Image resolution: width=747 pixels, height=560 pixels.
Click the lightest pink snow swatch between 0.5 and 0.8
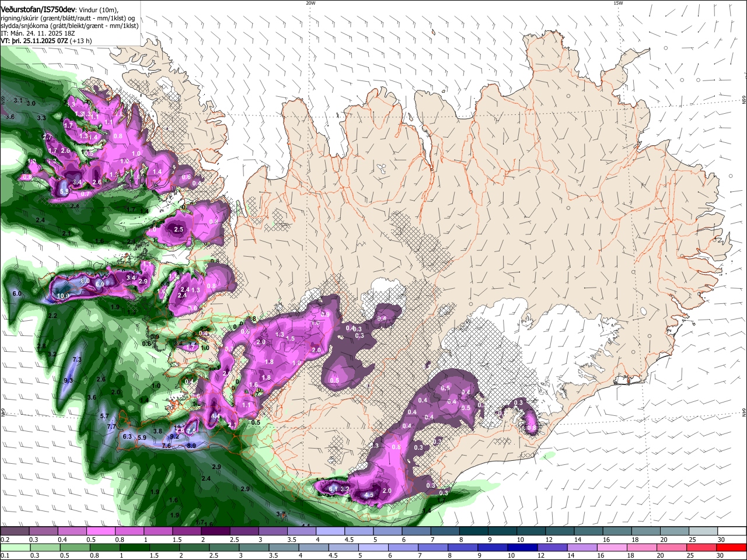point(100,531)
